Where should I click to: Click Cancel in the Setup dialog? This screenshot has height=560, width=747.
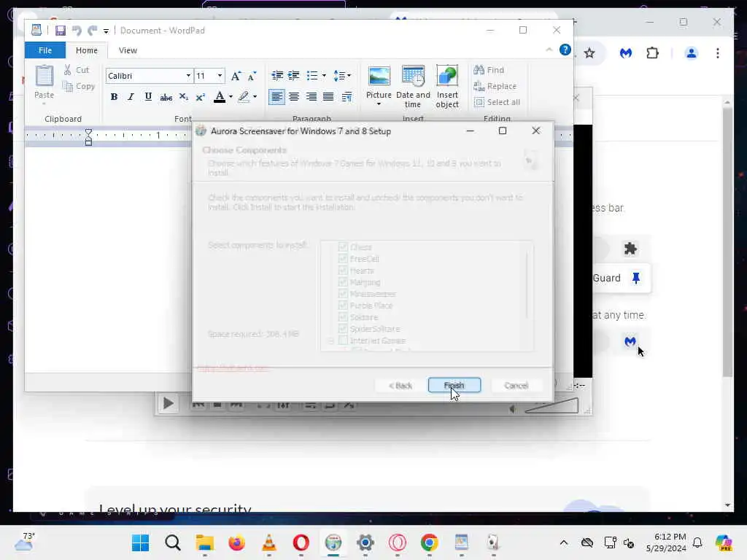[516, 385]
